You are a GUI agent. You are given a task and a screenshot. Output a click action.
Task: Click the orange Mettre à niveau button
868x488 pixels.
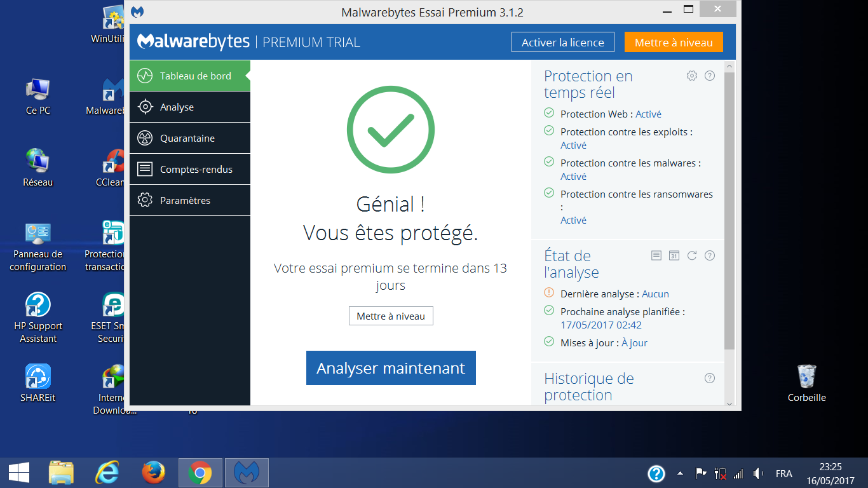[x=674, y=42]
